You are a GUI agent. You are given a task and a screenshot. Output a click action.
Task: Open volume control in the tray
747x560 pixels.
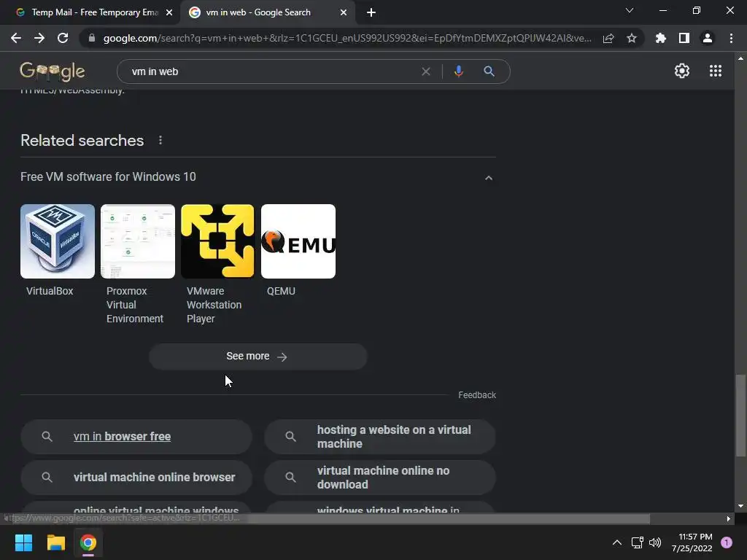(x=655, y=542)
